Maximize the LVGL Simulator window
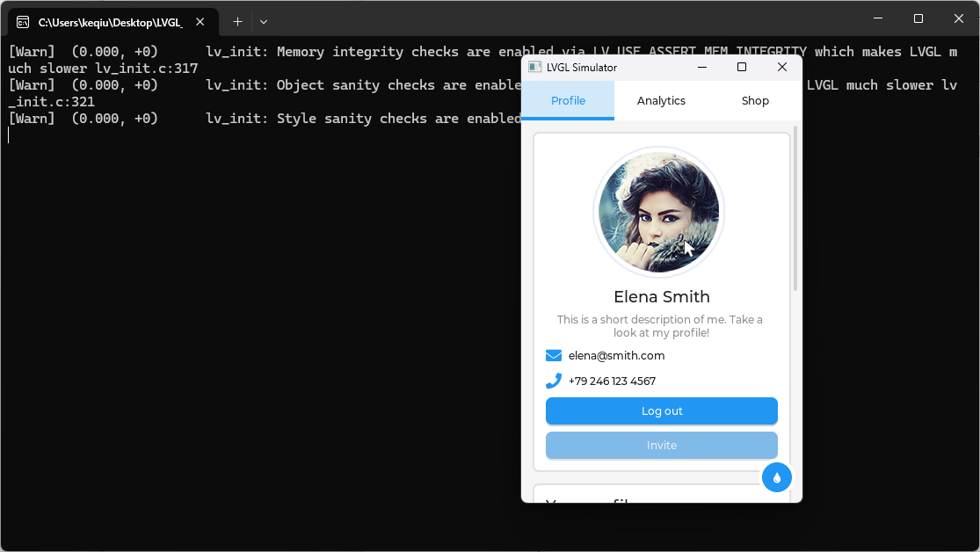 (x=742, y=67)
